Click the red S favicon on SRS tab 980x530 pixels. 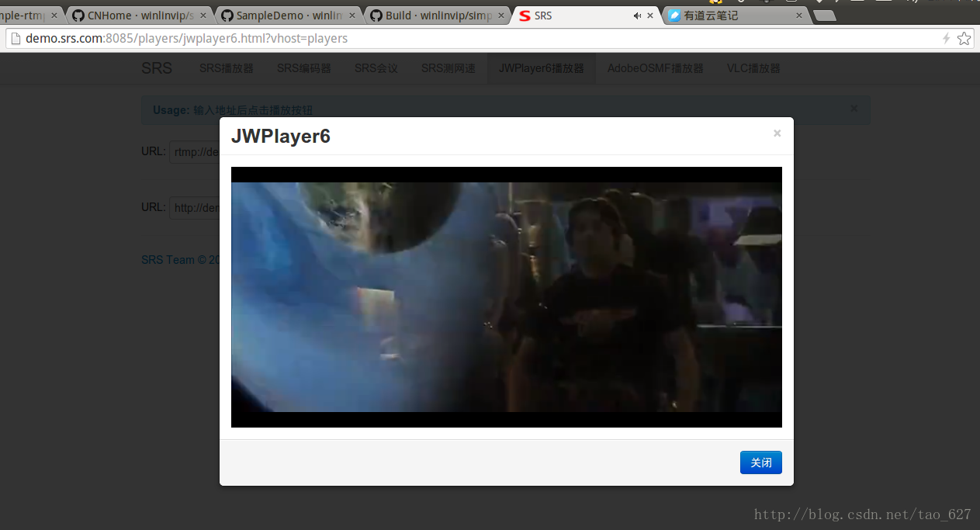pyautogui.click(x=525, y=16)
